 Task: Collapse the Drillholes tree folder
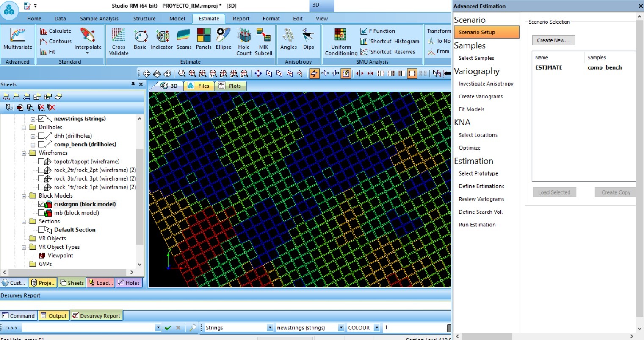25,127
